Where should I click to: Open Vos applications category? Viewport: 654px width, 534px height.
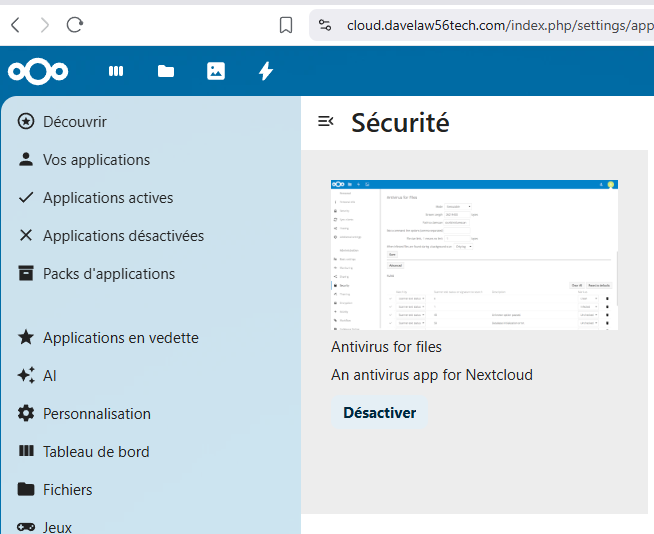pyautogui.click(x=96, y=160)
